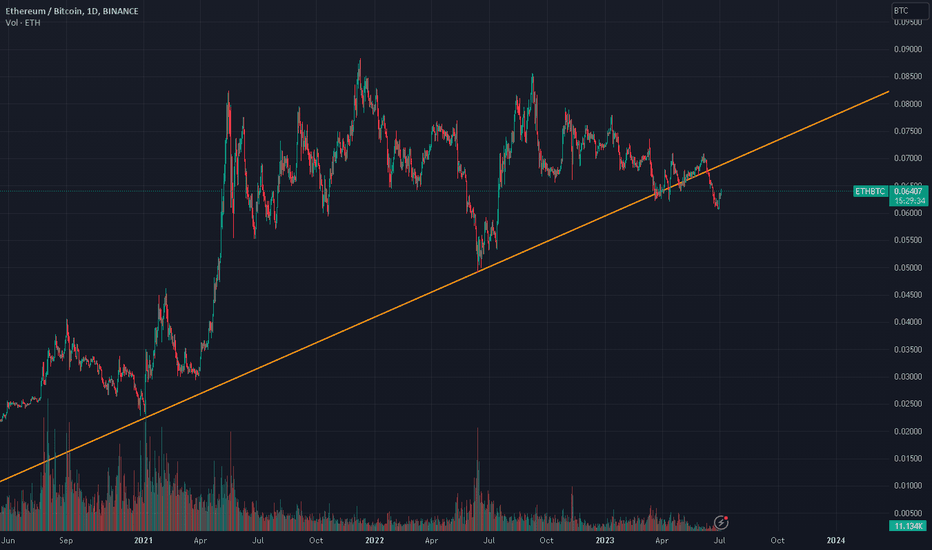Viewport: 932px width, 550px height.
Task: Click the 0.00500 price axis label
Action: pyautogui.click(x=908, y=513)
